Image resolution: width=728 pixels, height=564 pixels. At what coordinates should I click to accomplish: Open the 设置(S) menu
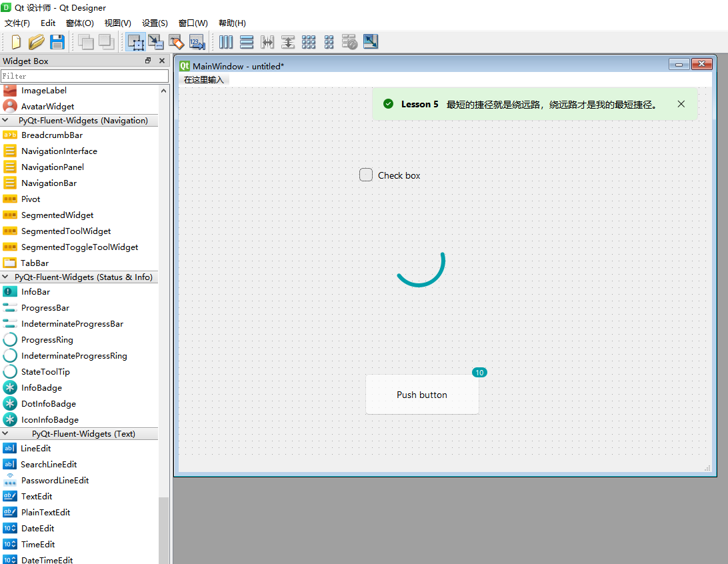155,23
